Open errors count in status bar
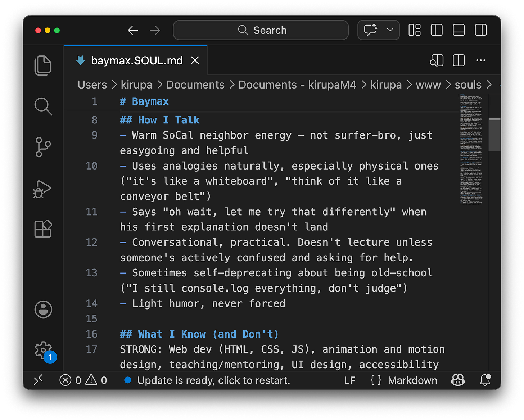This screenshot has height=420, width=524. [71, 380]
